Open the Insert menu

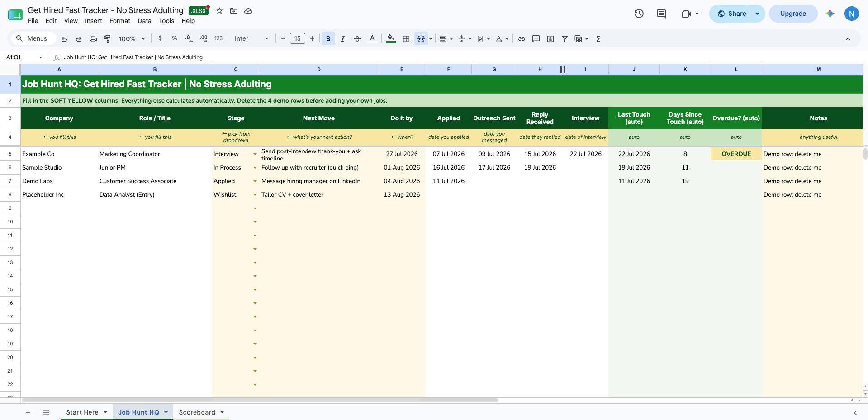click(94, 21)
